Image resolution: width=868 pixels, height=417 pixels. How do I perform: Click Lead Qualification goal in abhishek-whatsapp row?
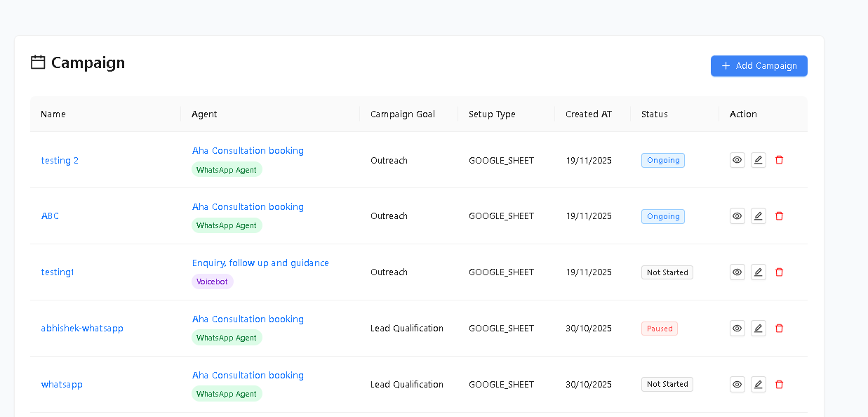407,329
